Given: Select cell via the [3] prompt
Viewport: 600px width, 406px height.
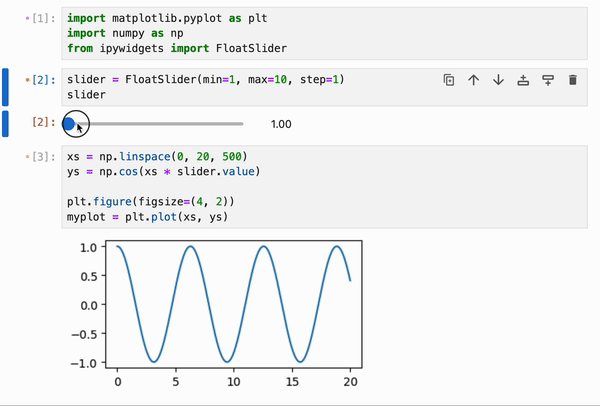Looking at the screenshot, I should [43, 157].
